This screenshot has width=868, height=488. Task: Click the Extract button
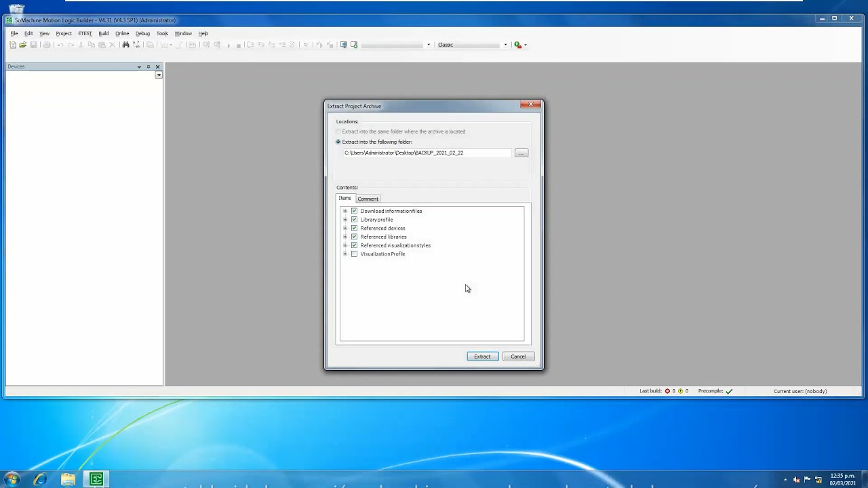[482, 357]
